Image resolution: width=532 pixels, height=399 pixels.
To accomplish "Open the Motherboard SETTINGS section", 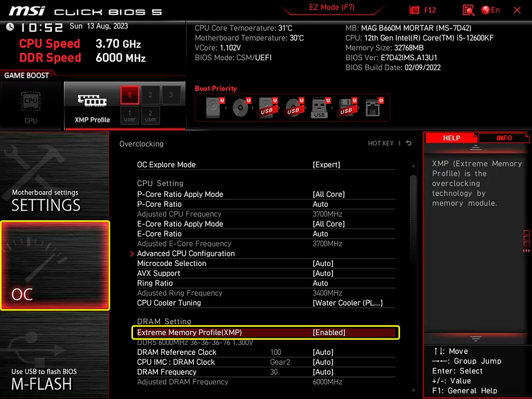I will tap(55, 176).
